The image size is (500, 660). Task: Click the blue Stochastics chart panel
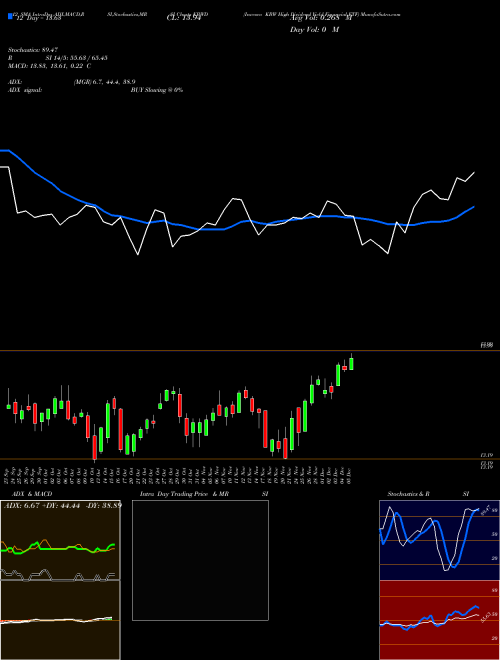(x=439, y=540)
